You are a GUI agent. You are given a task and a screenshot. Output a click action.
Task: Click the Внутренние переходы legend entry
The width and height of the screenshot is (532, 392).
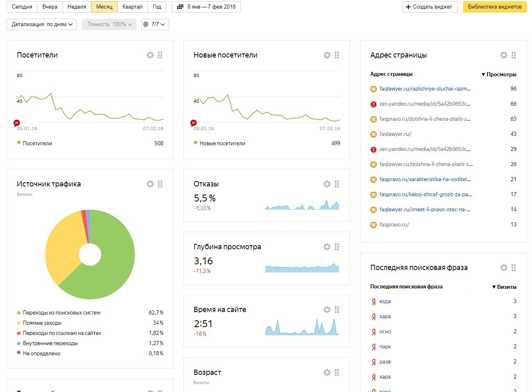click(x=50, y=343)
